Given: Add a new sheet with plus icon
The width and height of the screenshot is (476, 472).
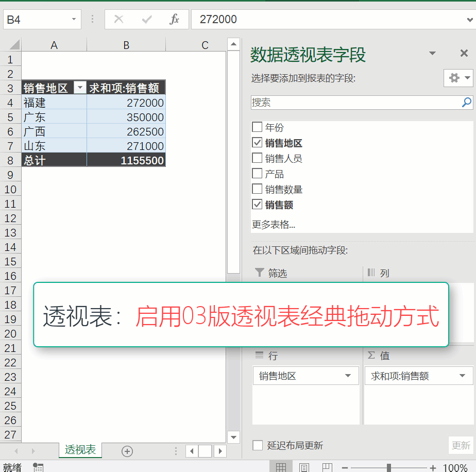Looking at the screenshot, I should [x=127, y=451].
